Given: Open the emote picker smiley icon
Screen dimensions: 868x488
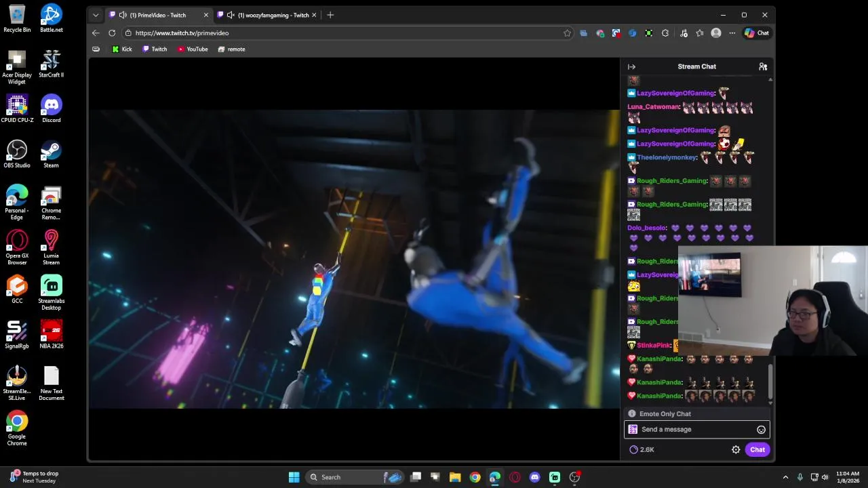Looking at the screenshot, I should pyautogui.click(x=761, y=430).
